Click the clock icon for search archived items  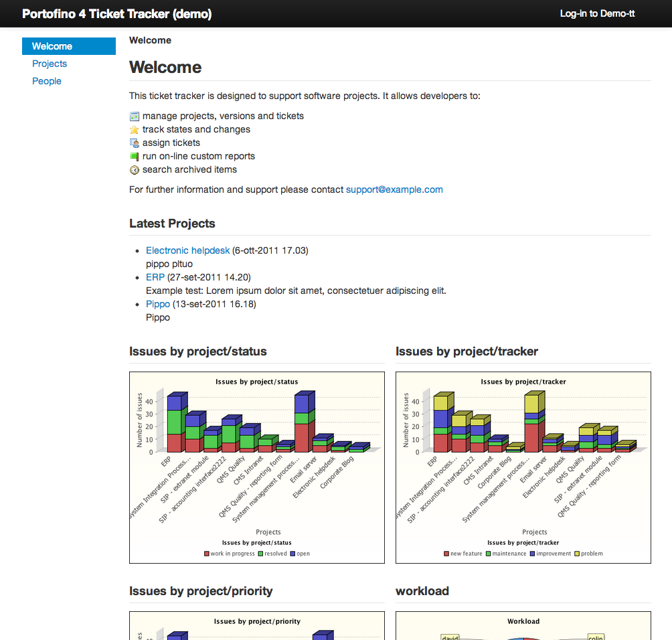coord(133,169)
